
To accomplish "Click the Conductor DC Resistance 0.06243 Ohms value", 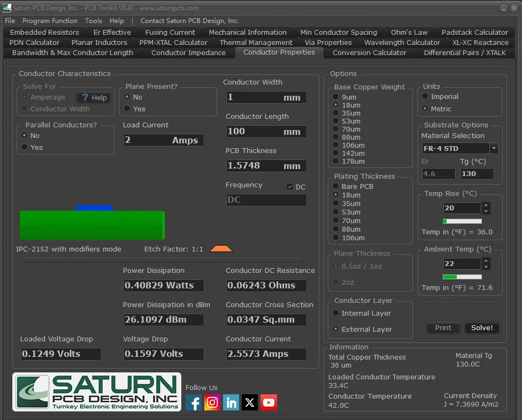I will point(266,286).
